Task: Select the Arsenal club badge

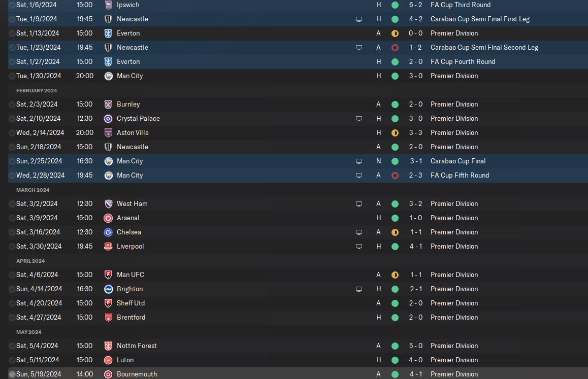Action: pyautogui.click(x=108, y=218)
